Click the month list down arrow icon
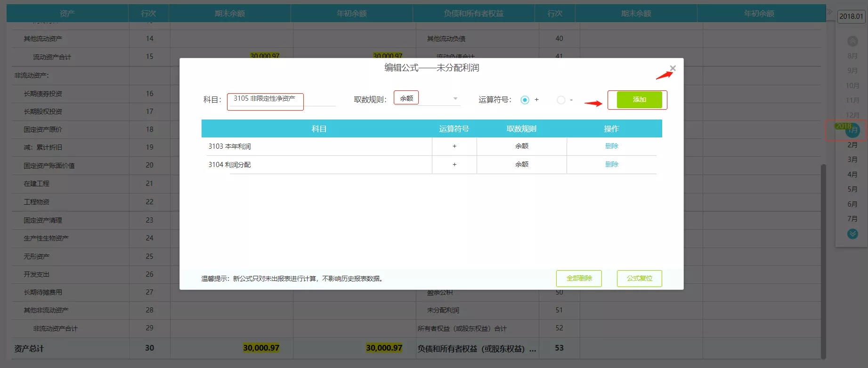Image resolution: width=868 pixels, height=368 pixels. [852, 234]
